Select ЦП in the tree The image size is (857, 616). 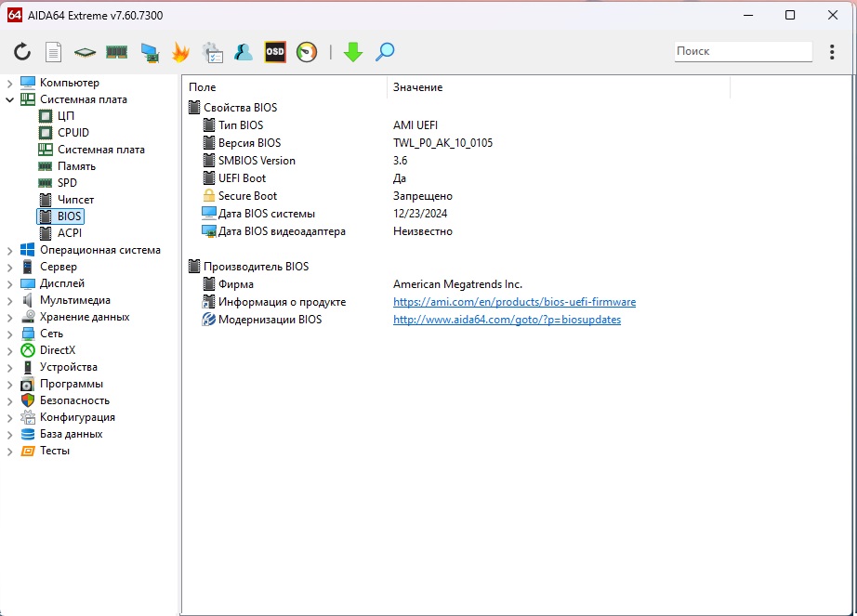coord(66,116)
